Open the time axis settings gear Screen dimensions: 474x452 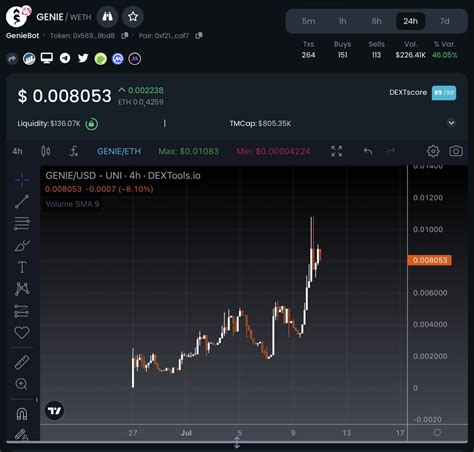(x=437, y=433)
